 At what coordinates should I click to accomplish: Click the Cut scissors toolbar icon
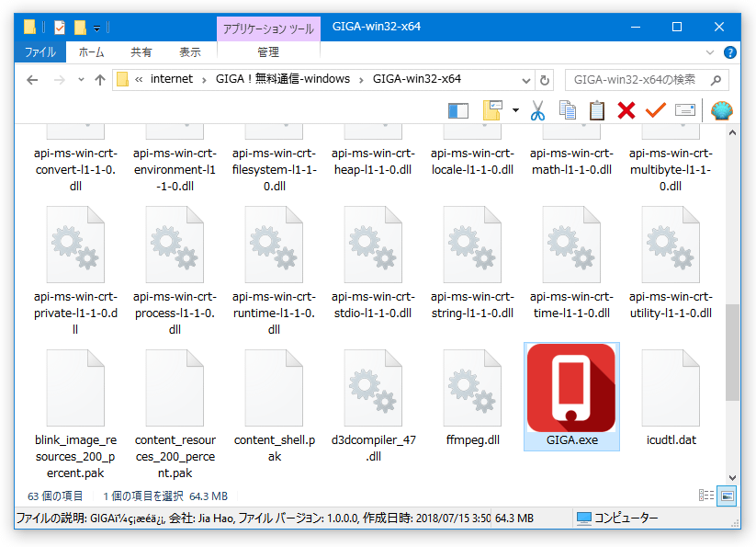537,110
